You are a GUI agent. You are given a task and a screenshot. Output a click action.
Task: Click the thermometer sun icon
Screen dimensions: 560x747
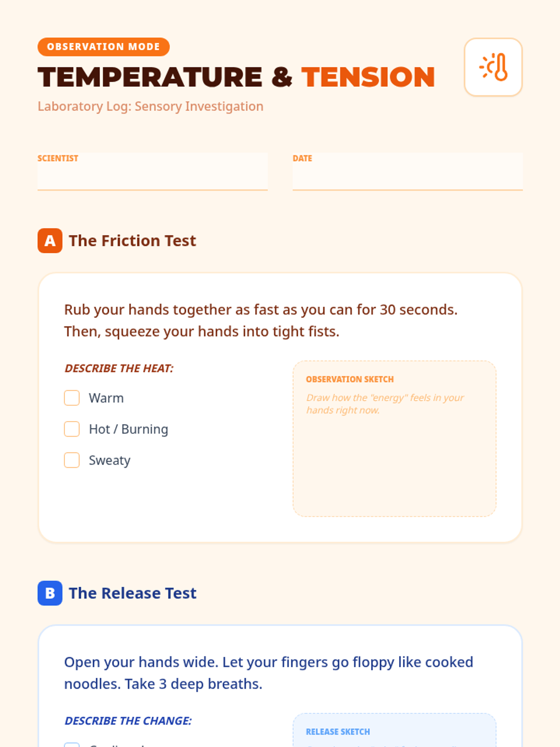click(x=493, y=67)
